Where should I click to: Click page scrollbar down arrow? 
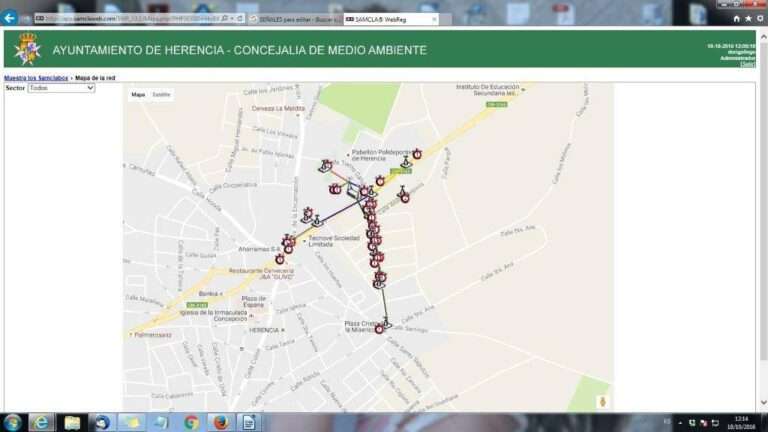tap(763, 403)
